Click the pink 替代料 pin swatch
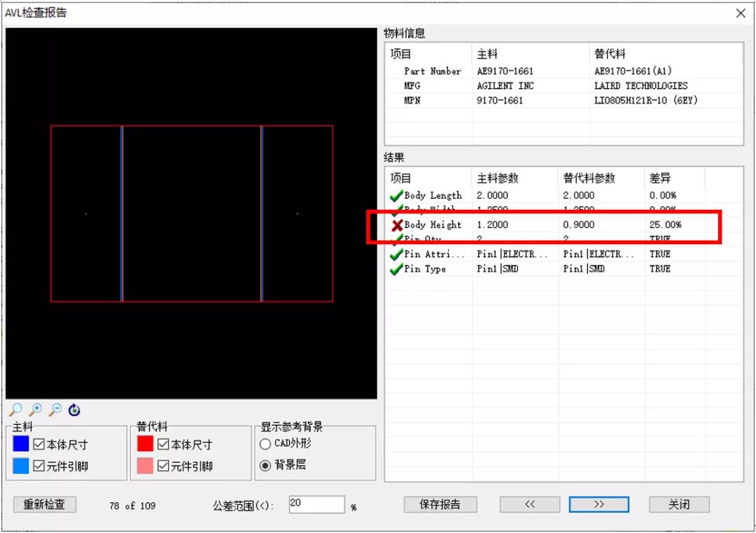This screenshot has width=756, height=533. pyautogui.click(x=145, y=466)
